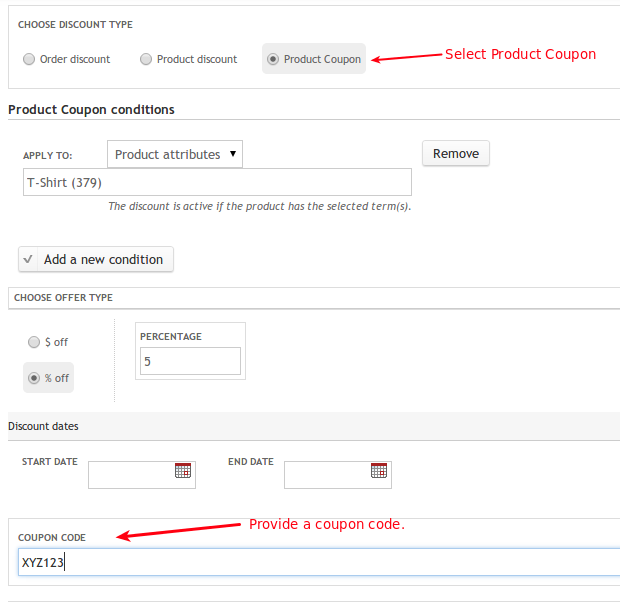This screenshot has height=603, width=620.
Task: Open the Product attributes dropdown
Action: (x=175, y=154)
